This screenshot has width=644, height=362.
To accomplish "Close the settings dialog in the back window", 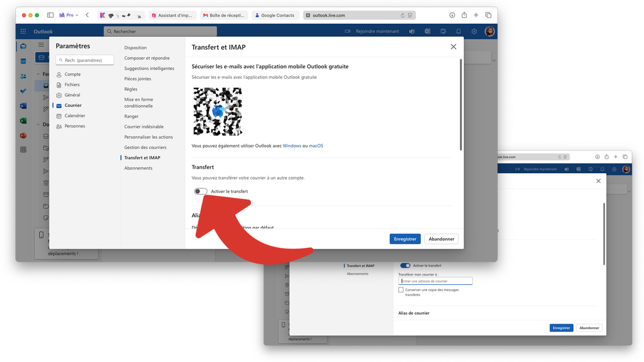I will (598, 181).
